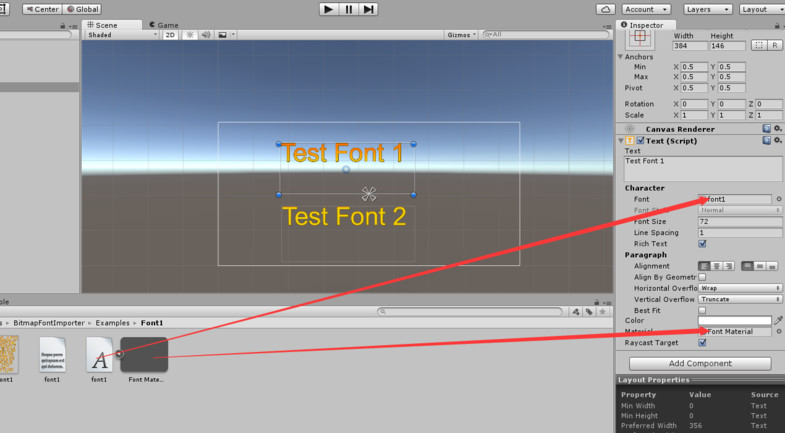The width and height of the screenshot is (785, 433).
Task: Open the Material object picker circle
Action: click(778, 331)
